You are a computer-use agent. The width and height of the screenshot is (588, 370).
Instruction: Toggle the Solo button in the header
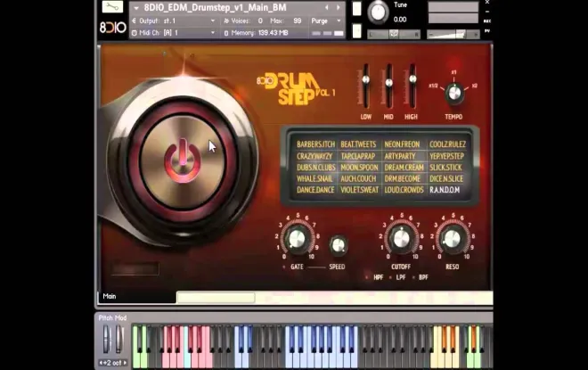356,9
